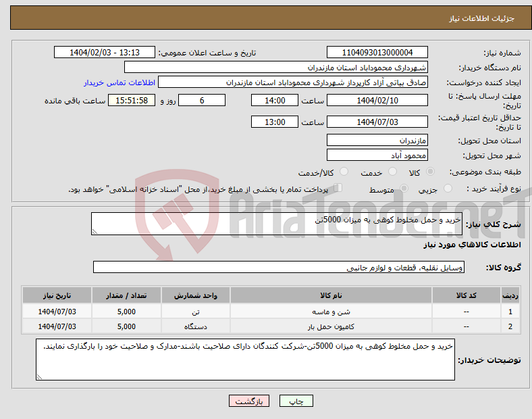Image resolution: width=532 pixels, height=419 pixels.
Task: Click the resize grip of description textarea
Action: tap(95, 232)
